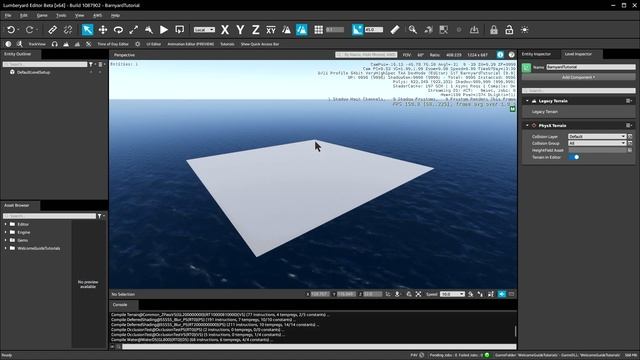Click the open padlock unlock icon

[x=509, y=30]
